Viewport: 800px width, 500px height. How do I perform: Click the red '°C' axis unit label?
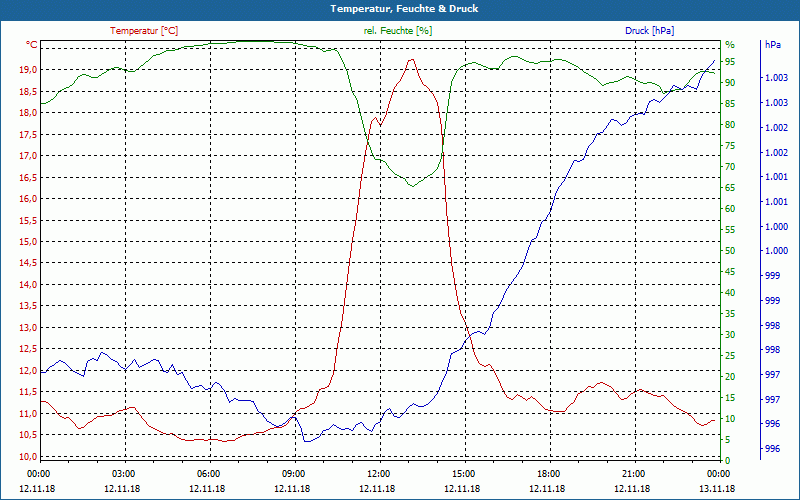(x=32, y=45)
